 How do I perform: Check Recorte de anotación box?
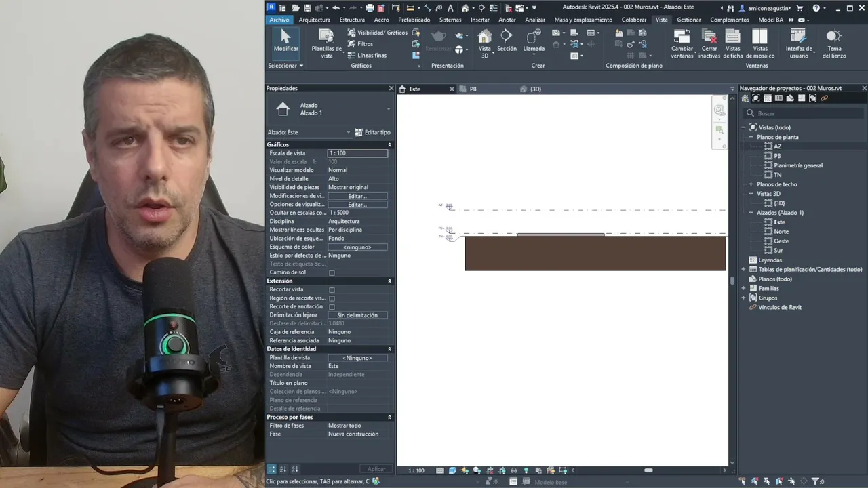click(332, 307)
